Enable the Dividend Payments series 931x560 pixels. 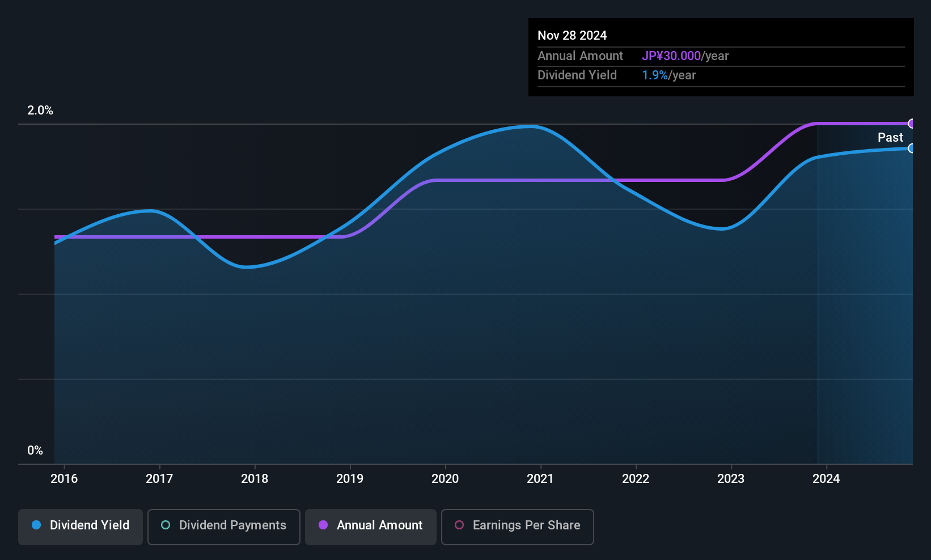[x=224, y=527]
